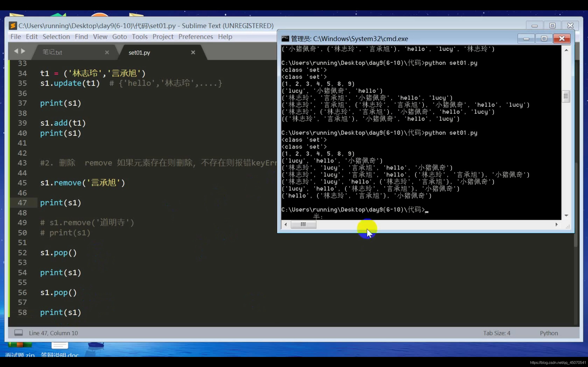Close the 笔记.txt tab
The image size is (588, 367).
click(107, 52)
